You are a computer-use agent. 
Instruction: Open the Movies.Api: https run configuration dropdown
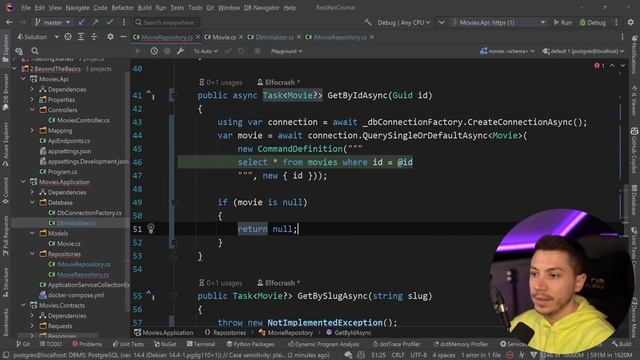pyautogui.click(x=498, y=22)
